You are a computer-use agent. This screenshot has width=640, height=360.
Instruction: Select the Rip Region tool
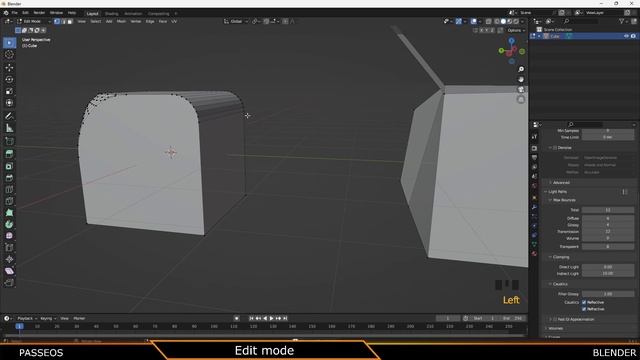tap(9, 282)
